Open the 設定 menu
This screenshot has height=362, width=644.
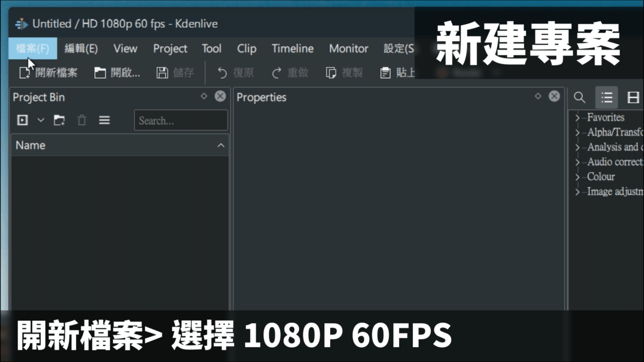[398, 49]
